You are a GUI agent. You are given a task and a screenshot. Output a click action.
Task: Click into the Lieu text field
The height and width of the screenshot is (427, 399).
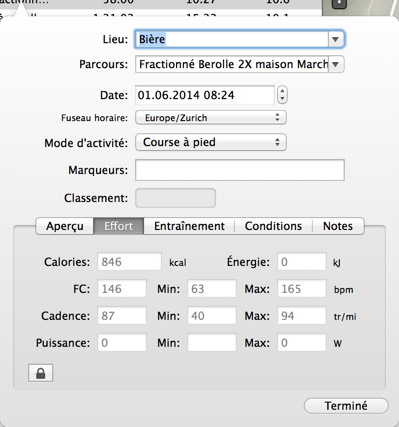pos(232,39)
